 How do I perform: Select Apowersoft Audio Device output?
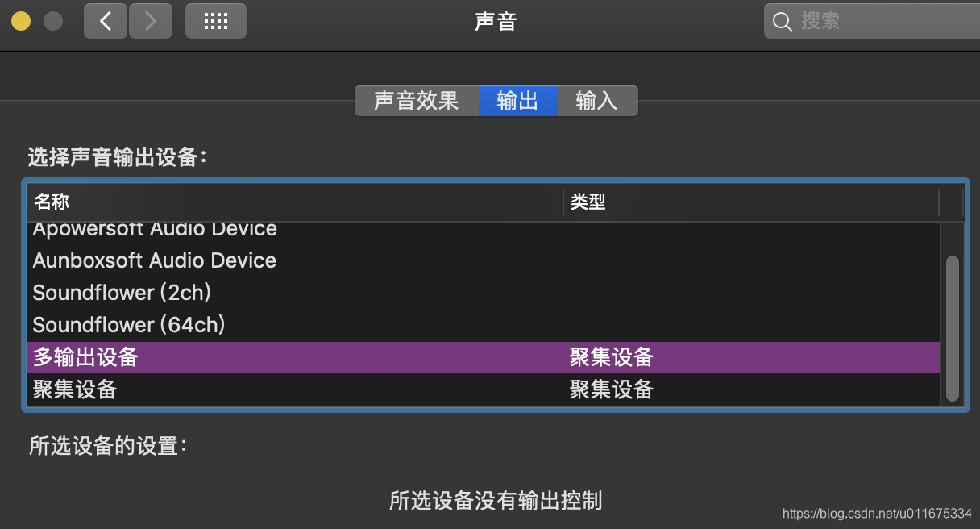155,230
